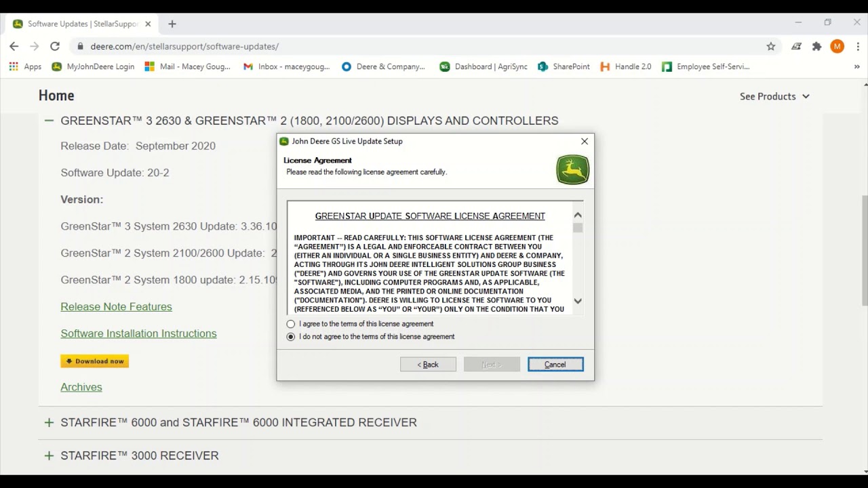This screenshot has width=868, height=488.
Task: Click the address bar URL
Action: click(184, 46)
